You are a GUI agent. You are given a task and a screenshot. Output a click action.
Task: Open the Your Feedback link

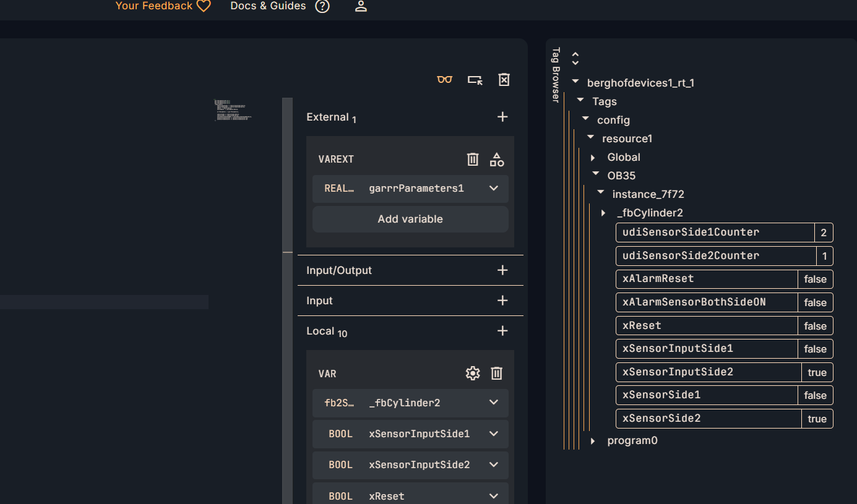click(x=163, y=6)
